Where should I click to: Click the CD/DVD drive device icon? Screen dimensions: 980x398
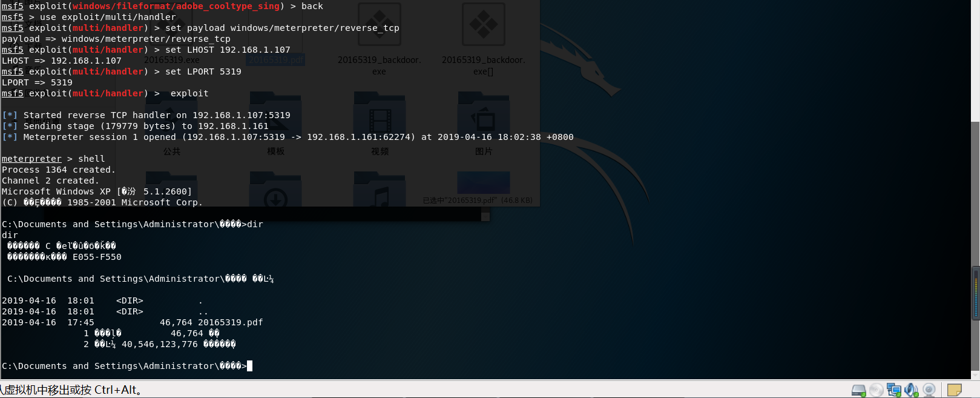(876, 390)
